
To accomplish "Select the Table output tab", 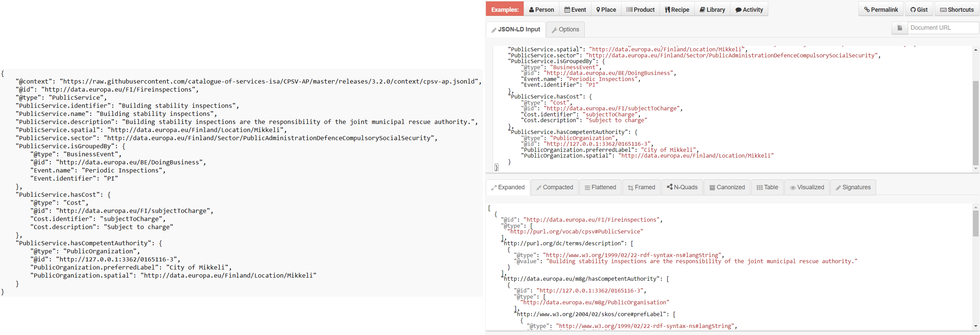I will pos(767,187).
